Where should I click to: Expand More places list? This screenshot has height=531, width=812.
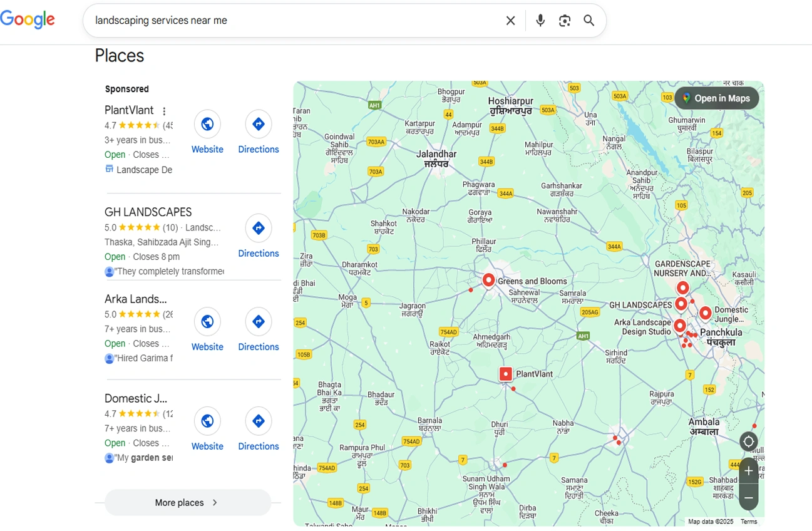point(187,502)
